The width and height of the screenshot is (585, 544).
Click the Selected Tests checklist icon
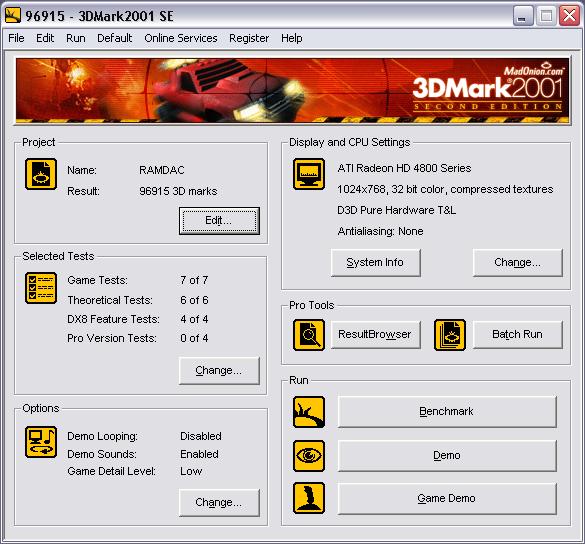coord(41,288)
